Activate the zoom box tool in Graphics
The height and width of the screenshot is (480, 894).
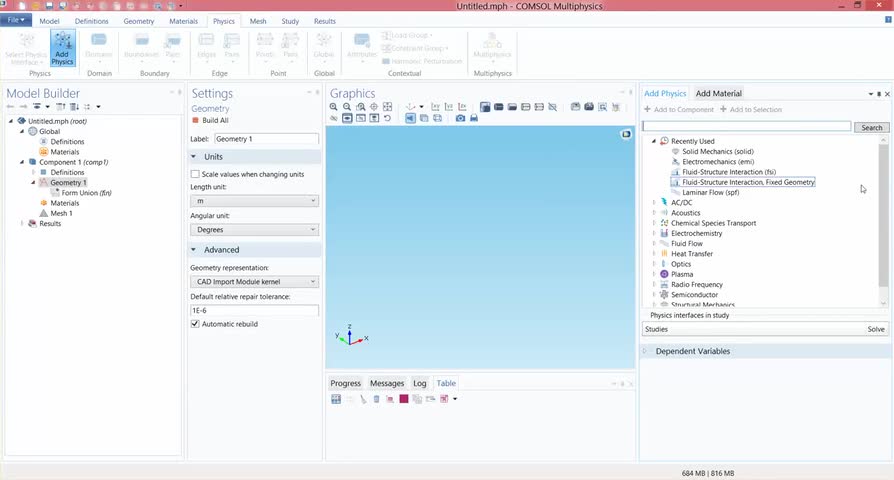point(360,107)
